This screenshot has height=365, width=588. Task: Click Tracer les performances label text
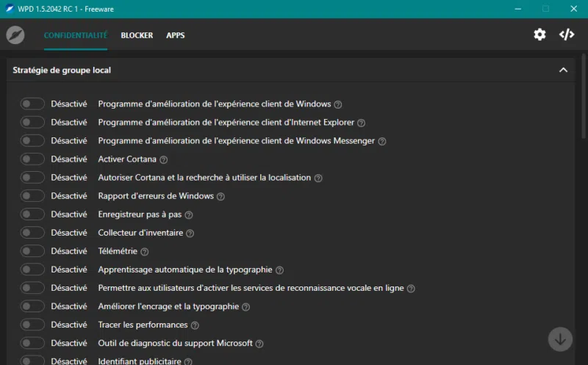[x=143, y=325]
